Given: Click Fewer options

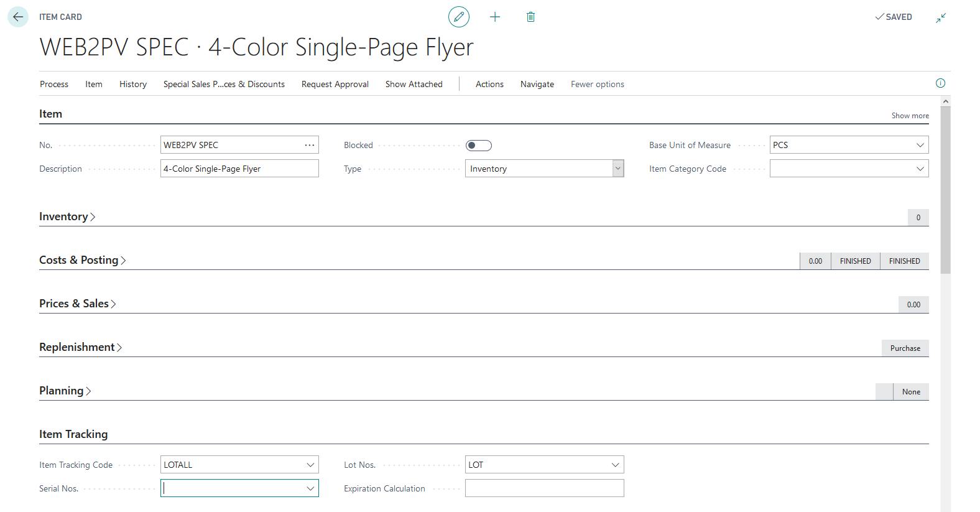Looking at the screenshot, I should coord(598,84).
